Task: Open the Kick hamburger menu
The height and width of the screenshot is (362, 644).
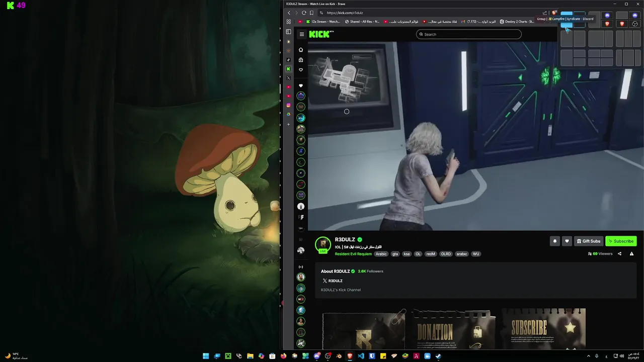Action: pyautogui.click(x=302, y=34)
